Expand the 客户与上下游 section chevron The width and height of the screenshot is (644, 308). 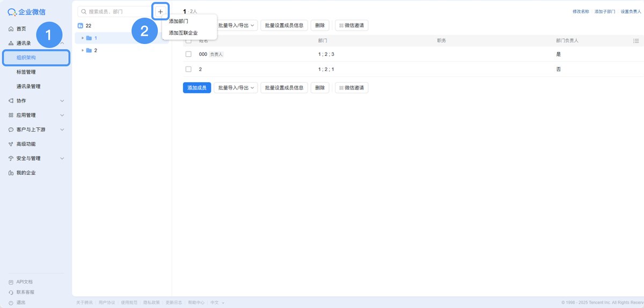(x=62, y=130)
